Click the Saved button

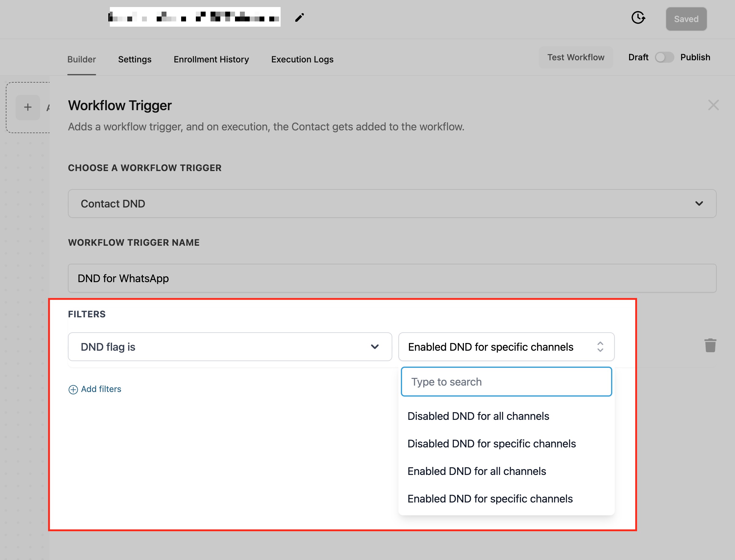coord(686,19)
